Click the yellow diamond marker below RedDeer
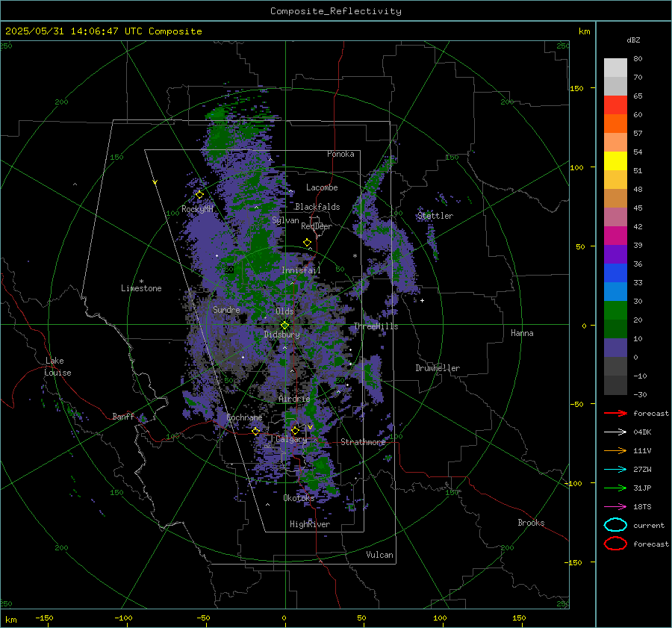This screenshot has width=672, height=628. pyautogui.click(x=307, y=243)
